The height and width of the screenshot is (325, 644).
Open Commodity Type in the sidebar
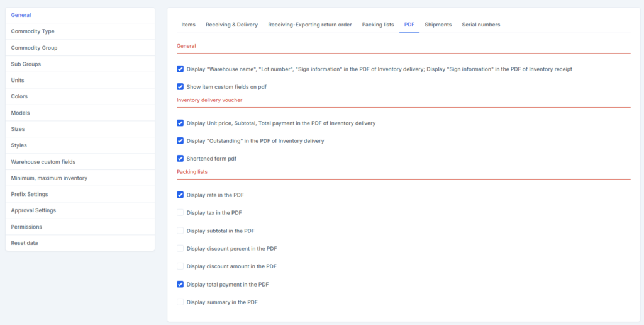[33, 31]
